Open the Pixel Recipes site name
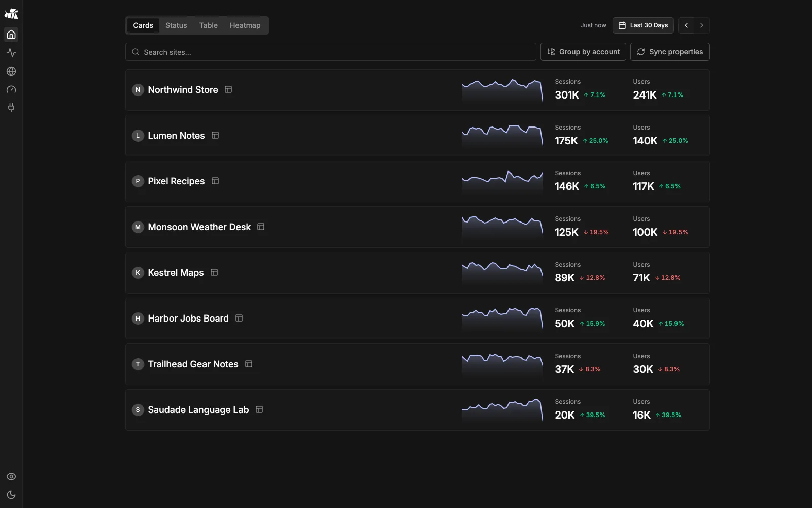 tap(176, 181)
